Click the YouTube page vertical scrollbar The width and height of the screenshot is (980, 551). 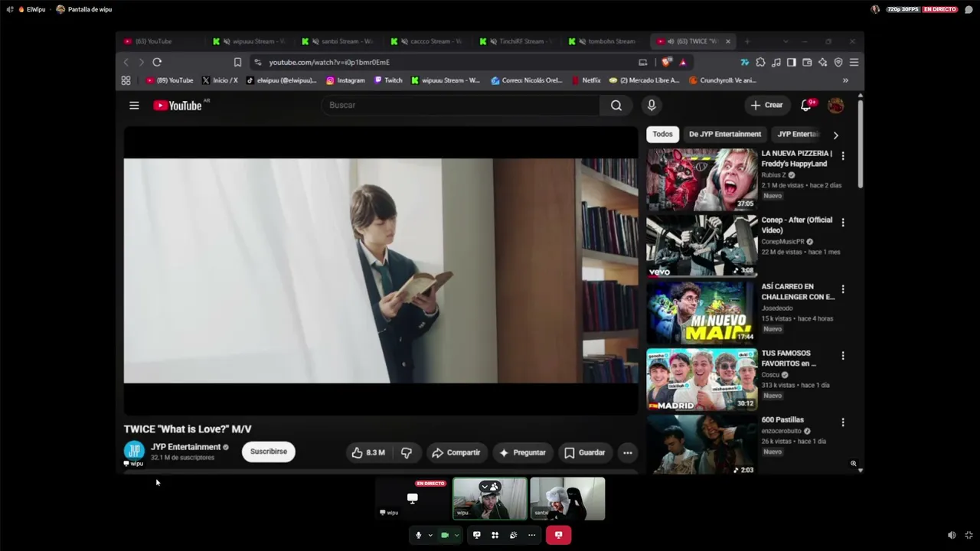coord(861,142)
